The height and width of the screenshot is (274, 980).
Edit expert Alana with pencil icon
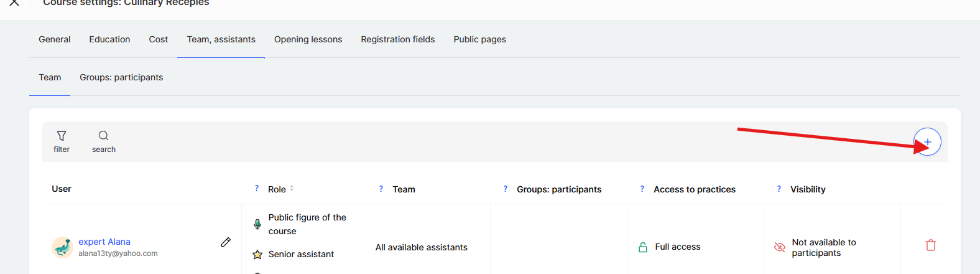click(x=226, y=242)
